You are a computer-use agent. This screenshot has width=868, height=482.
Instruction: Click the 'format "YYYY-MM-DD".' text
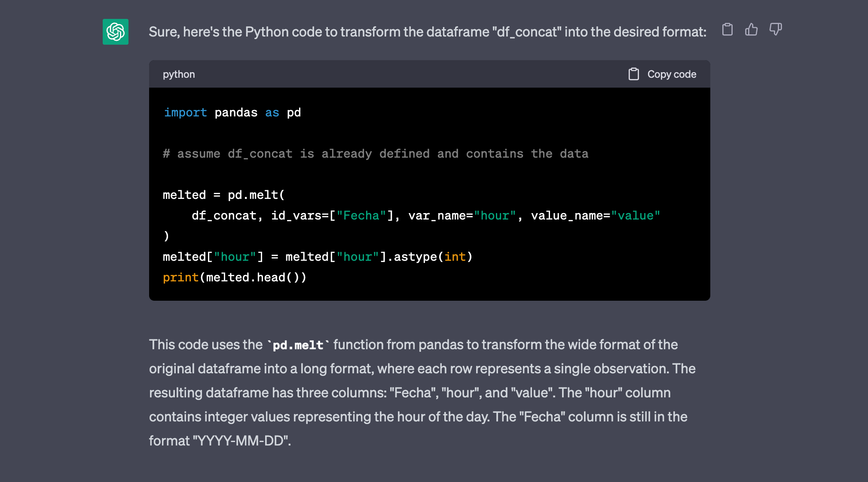click(x=220, y=441)
